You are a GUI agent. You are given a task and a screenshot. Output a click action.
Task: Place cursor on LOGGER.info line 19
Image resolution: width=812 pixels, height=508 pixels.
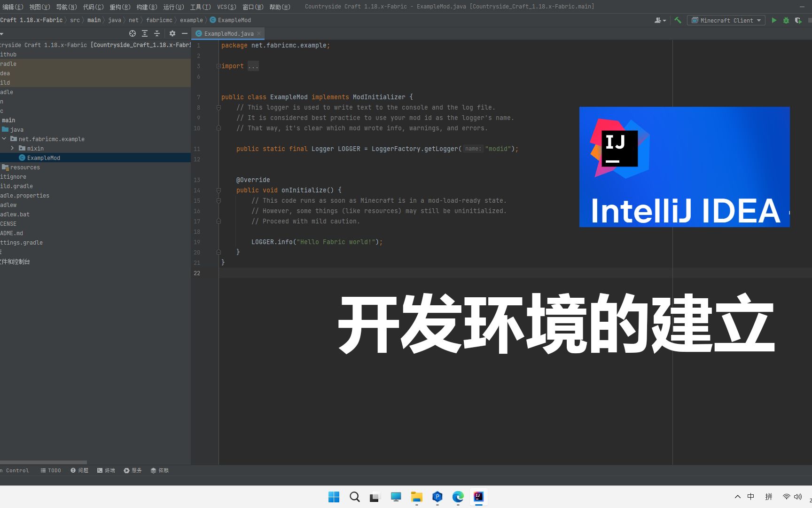coord(317,242)
